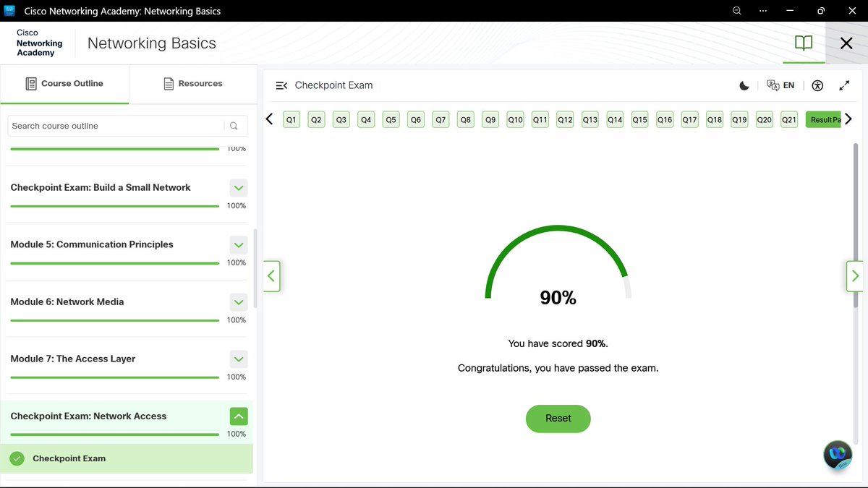Screen dimensions: 868x488
Task: Jump to question Q8
Action: click(x=465, y=120)
